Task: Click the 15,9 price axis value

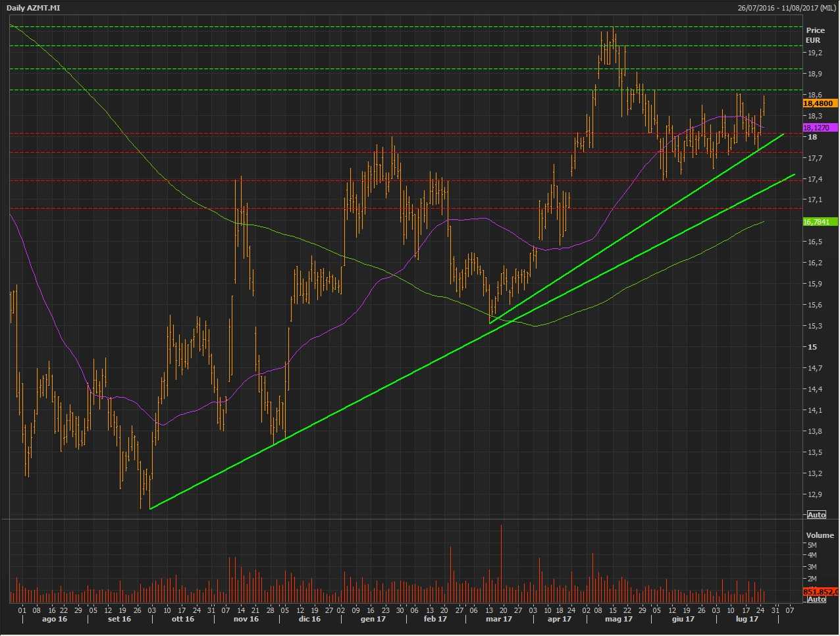Action: click(814, 284)
